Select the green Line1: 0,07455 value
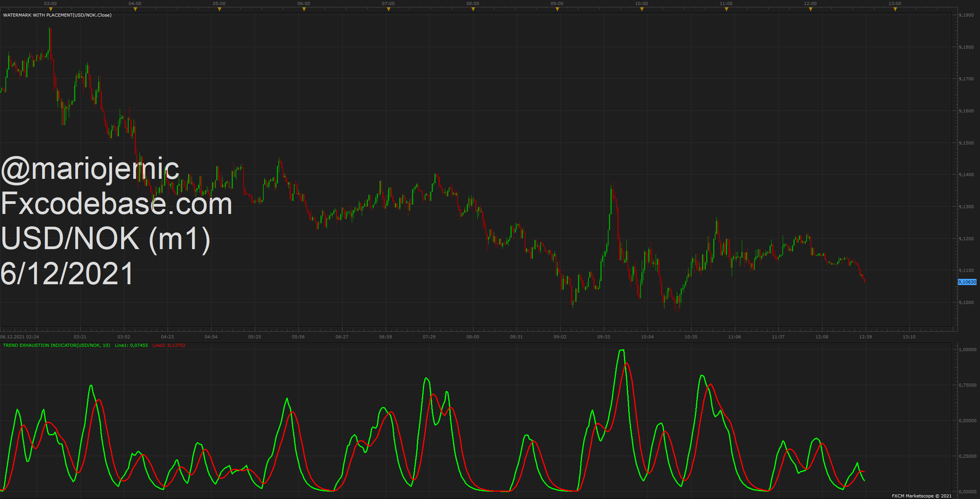This screenshot has height=499, width=980. click(x=131, y=345)
